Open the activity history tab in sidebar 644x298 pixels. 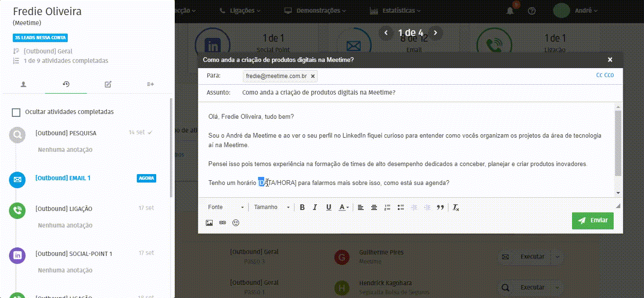[65, 84]
